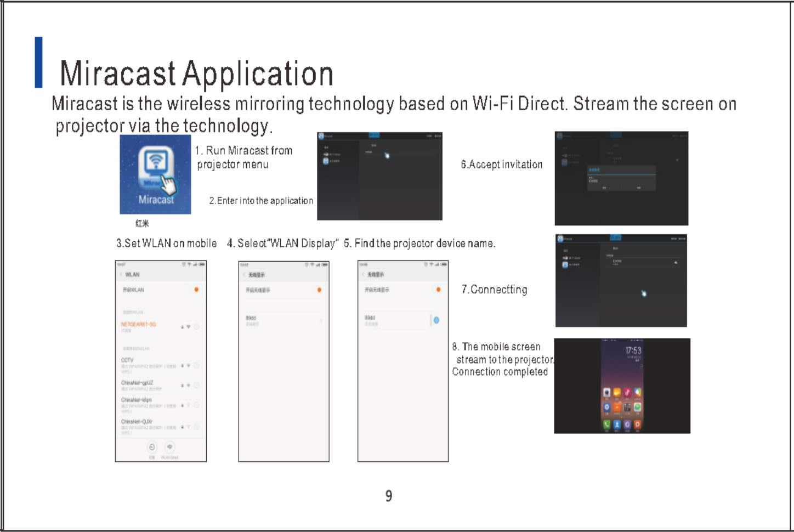794x532 pixels.
Task: Open info icon for ChinaNet-kfqm network
Action: click(196, 405)
